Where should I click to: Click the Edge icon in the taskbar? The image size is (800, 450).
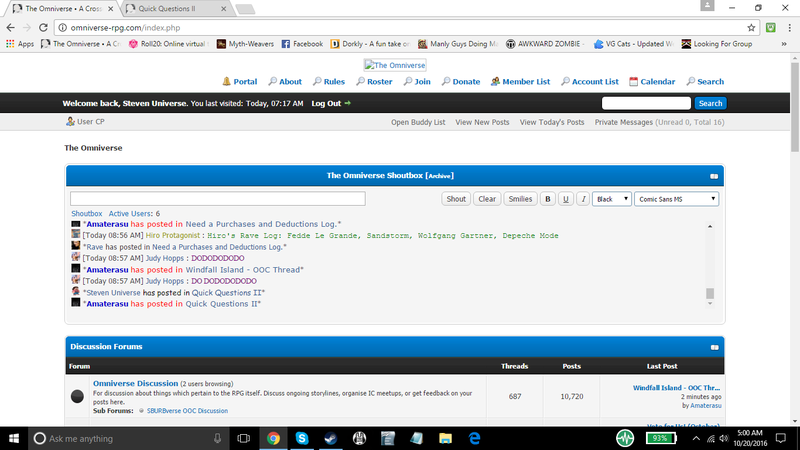476,438
